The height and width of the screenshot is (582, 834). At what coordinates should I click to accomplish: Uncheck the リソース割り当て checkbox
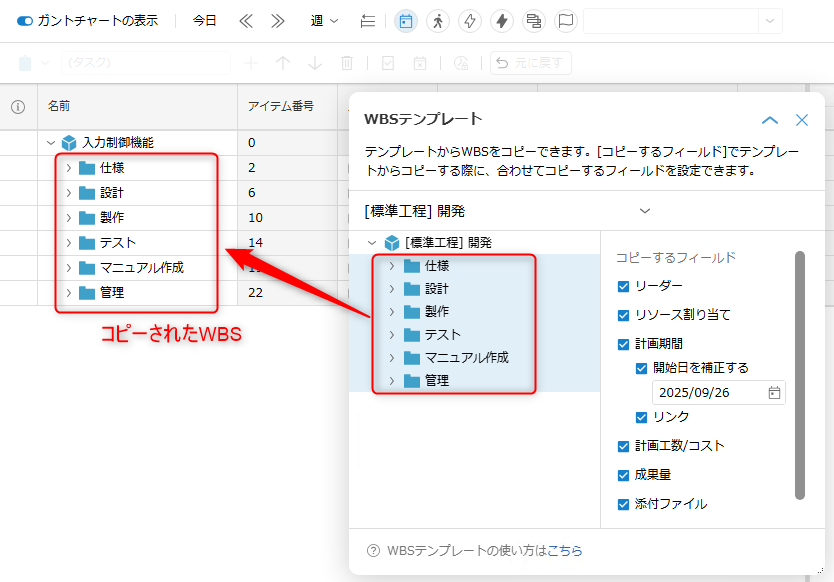624,314
